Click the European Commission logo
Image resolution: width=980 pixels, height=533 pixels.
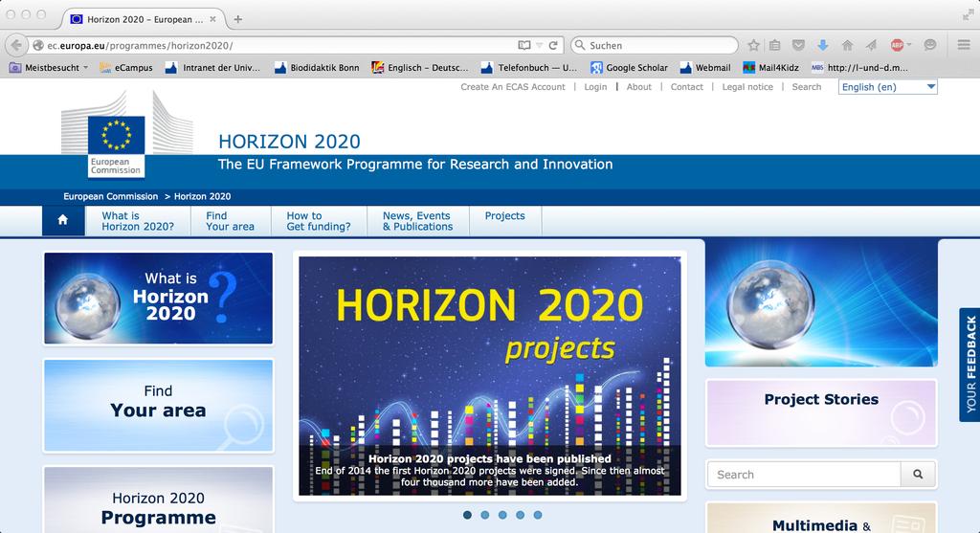(116, 146)
